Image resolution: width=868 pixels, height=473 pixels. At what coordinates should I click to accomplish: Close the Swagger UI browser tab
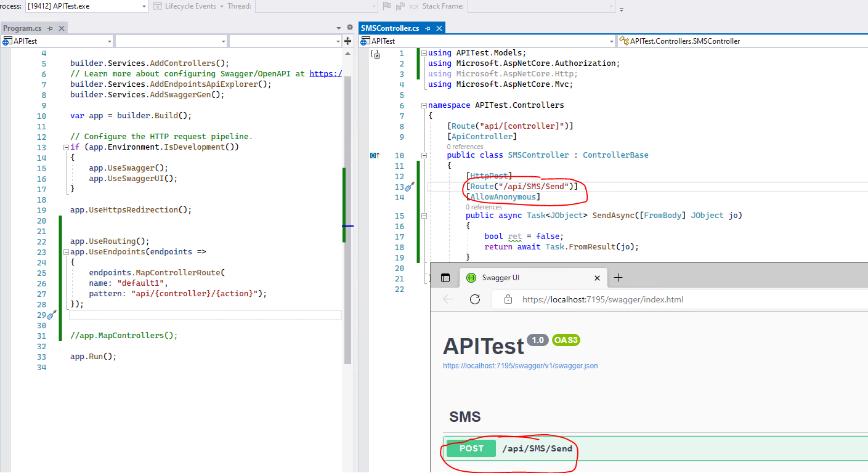pyautogui.click(x=597, y=278)
